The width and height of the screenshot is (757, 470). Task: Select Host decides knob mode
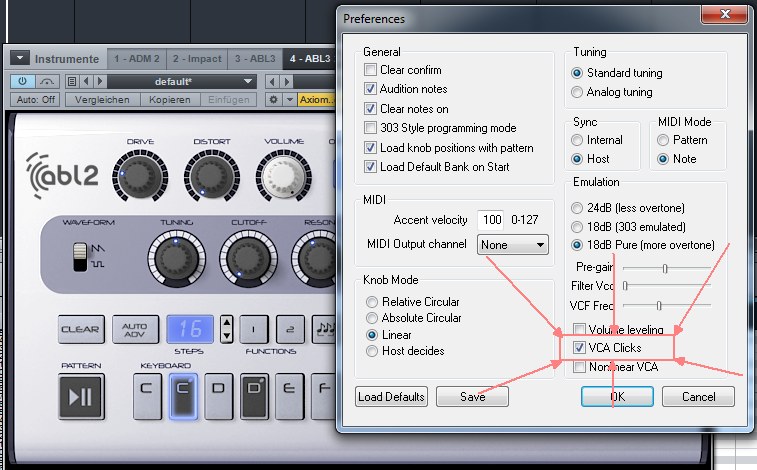pos(372,351)
